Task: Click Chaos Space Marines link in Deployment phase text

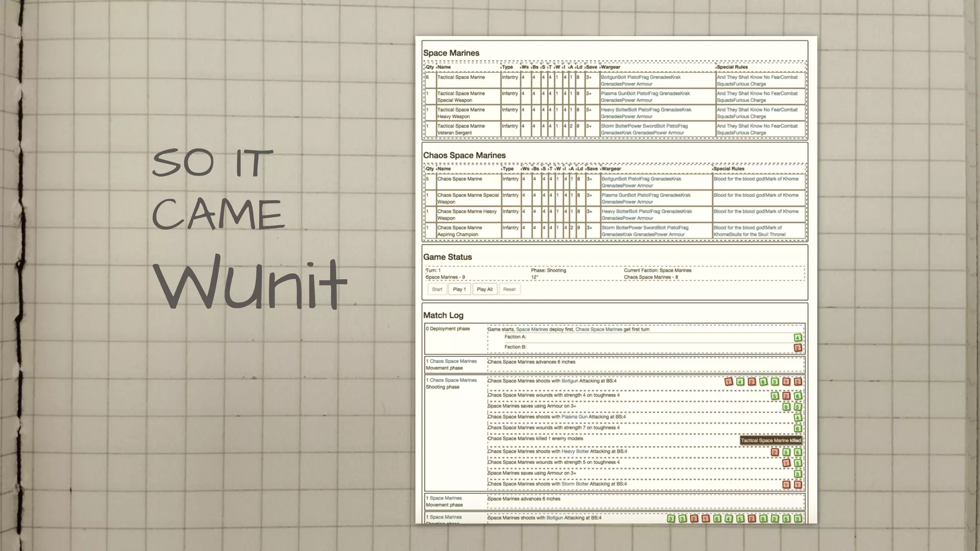Action: pos(598,329)
